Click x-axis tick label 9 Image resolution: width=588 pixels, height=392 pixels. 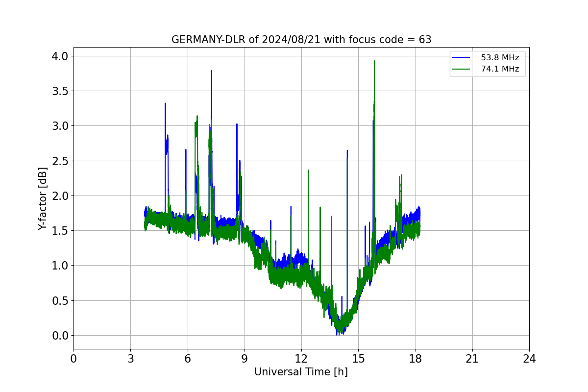[x=244, y=359]
